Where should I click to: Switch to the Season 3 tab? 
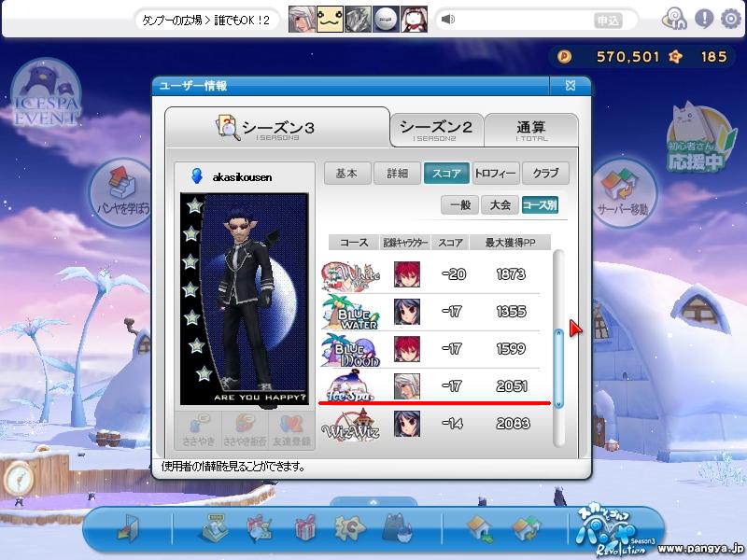pyautogui.click(x=277, y=128)
